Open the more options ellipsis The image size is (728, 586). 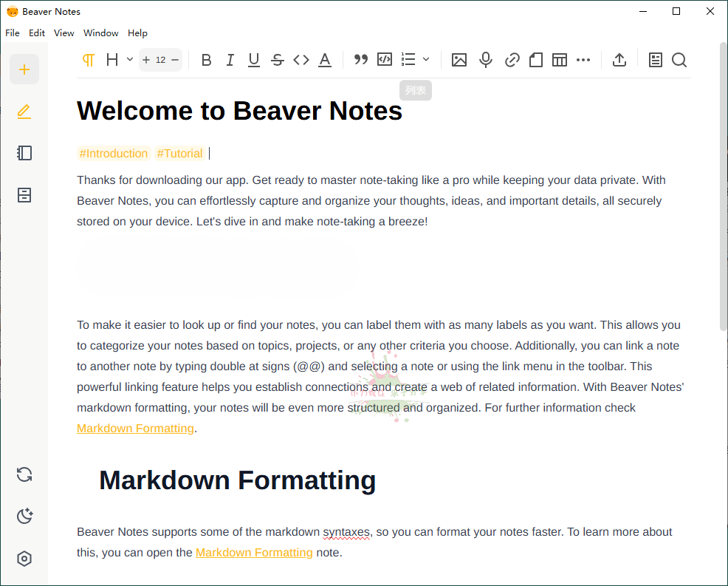(583, 60)
